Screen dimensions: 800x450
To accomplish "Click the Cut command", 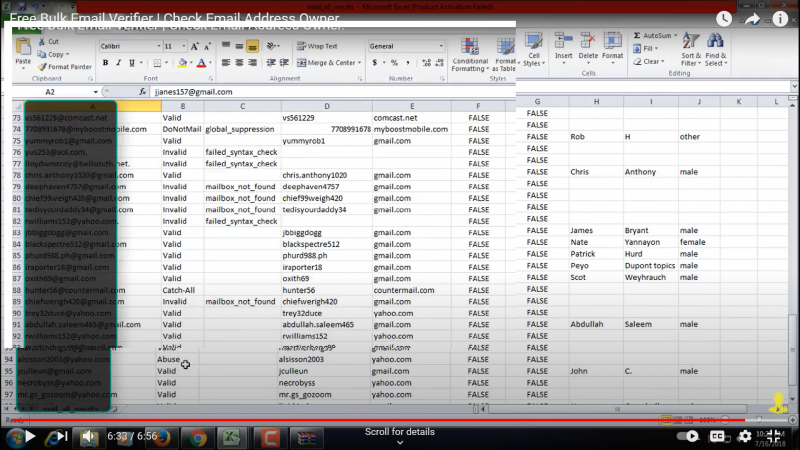I will point(48,41).
